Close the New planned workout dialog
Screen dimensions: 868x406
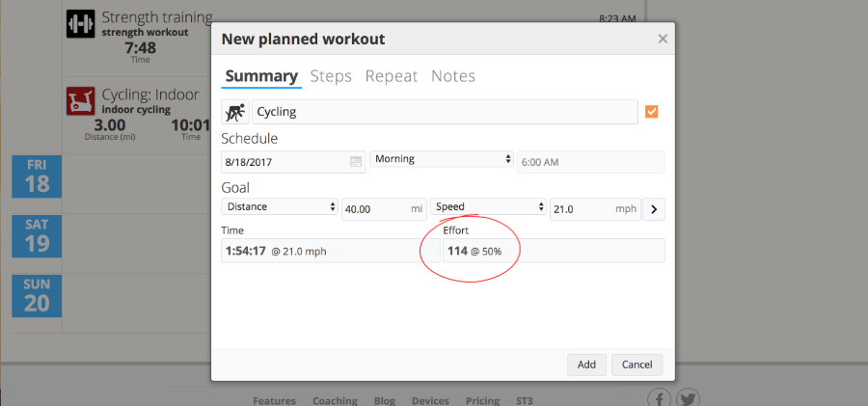click(x=663, y=39)
